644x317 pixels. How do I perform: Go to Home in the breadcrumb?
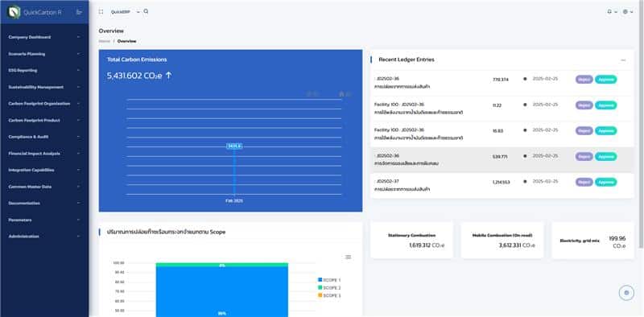pos(105,42)
